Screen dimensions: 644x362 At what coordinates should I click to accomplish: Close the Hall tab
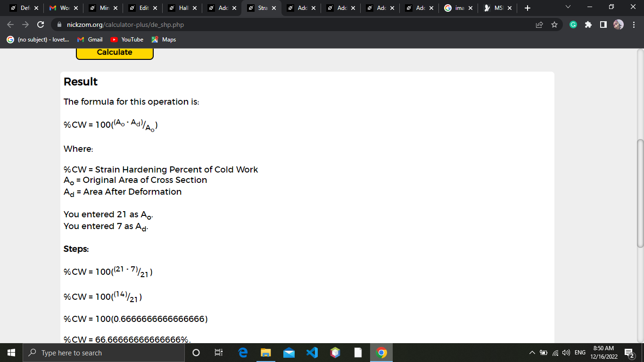(x=195, y=8)
